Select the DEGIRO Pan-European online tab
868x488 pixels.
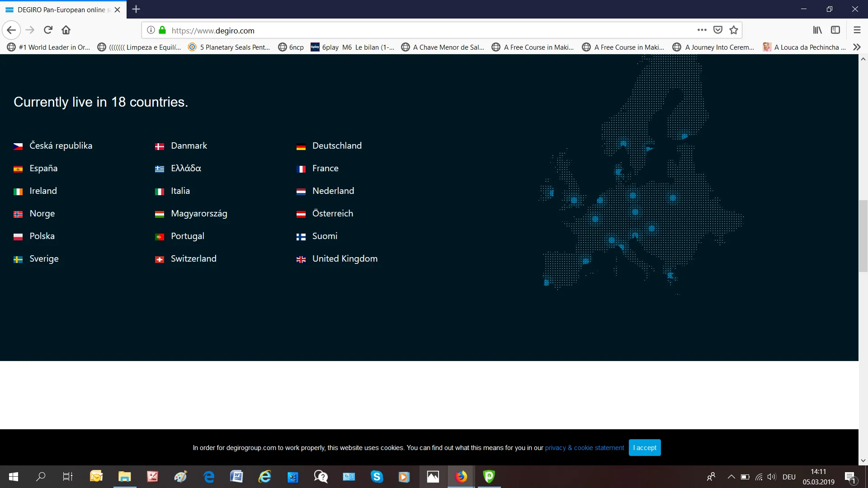tap(63, 9)
